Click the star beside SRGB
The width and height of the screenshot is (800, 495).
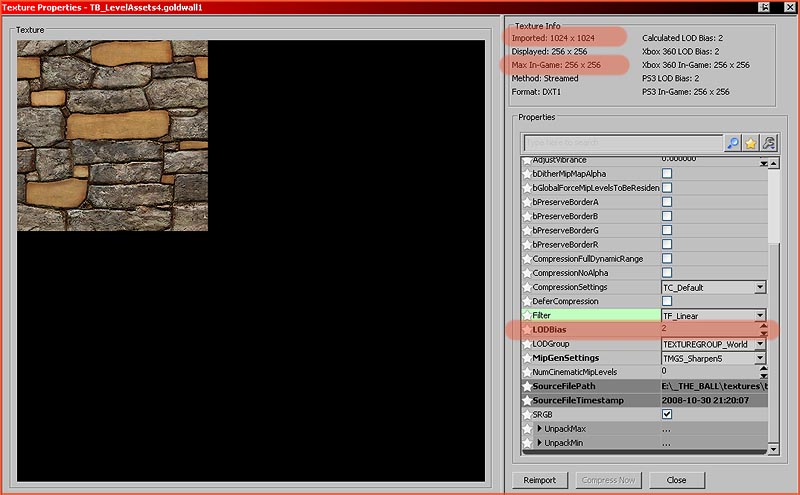(x=527, y=414)
